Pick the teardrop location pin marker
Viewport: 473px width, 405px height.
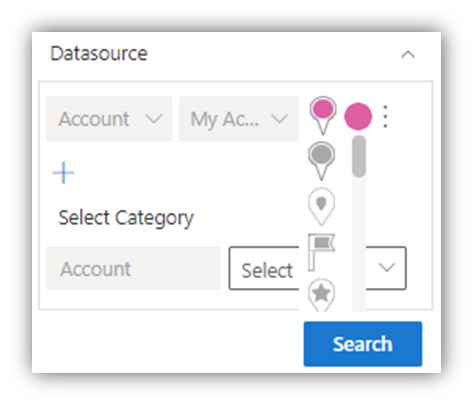click(x=321, y=206)
